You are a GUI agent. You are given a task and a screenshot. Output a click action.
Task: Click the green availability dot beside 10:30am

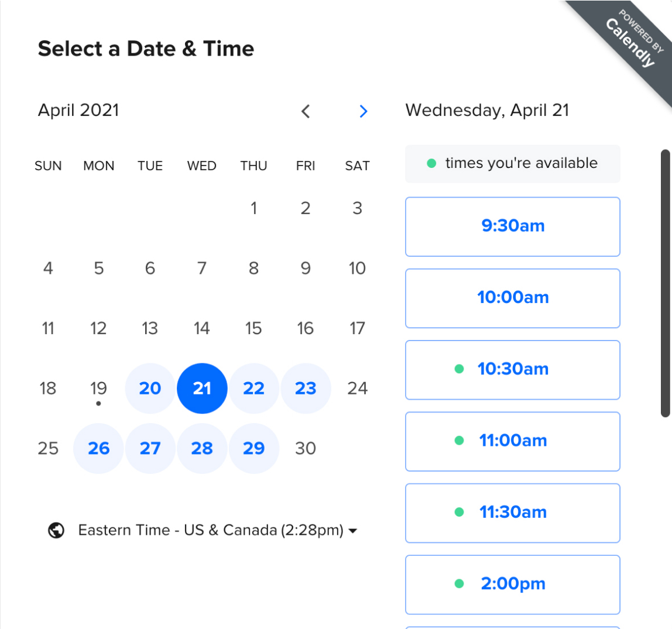click(460, 369)
